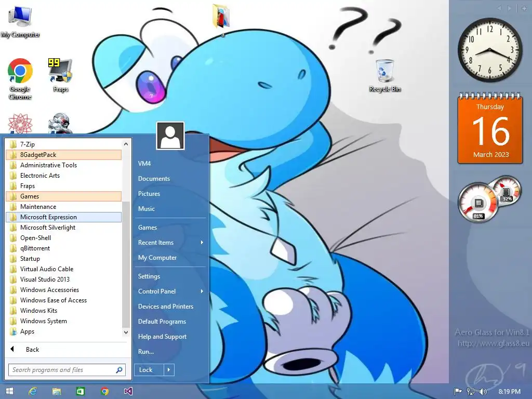
Task: Expand the Administrative Tools folder
Action: (x=63, y=165)
